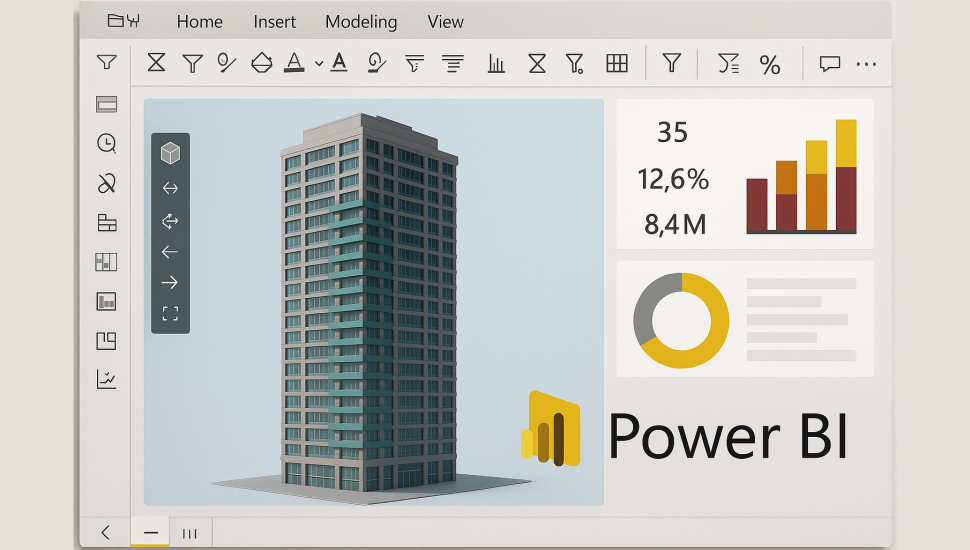Click the Power BI text label
This screenshot has width=970, height=550.
pos(728,437)
